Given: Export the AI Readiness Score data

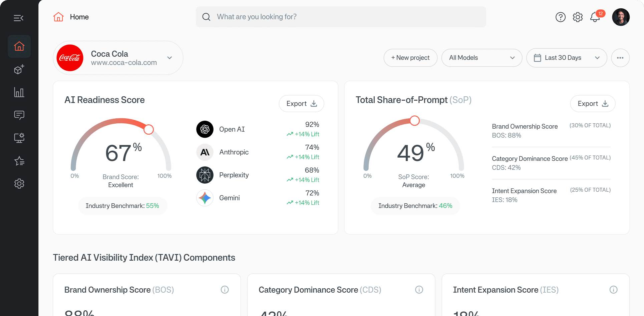Looking at the screenshot, I should pyautogui.click(x=301, y=103).
